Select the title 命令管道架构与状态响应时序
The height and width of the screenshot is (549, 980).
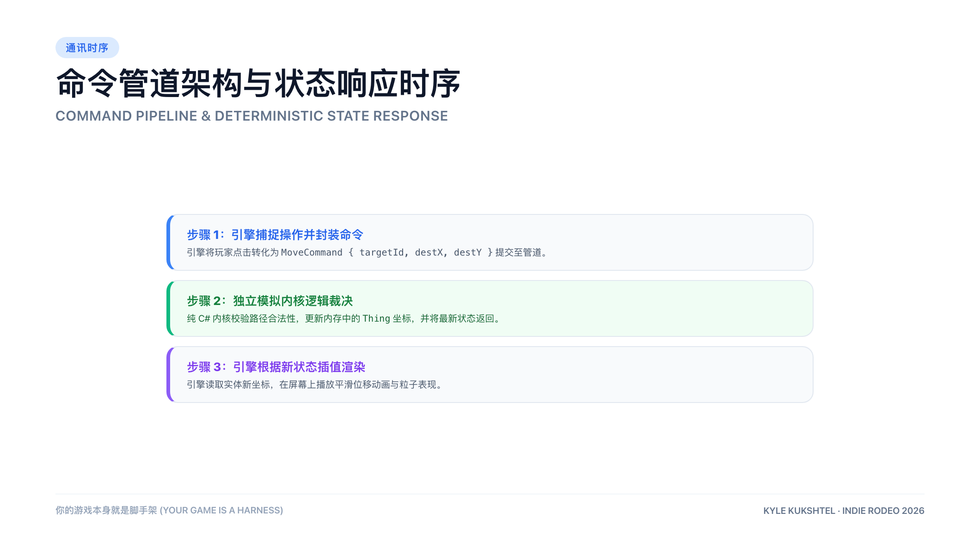[x=258, y=84]
